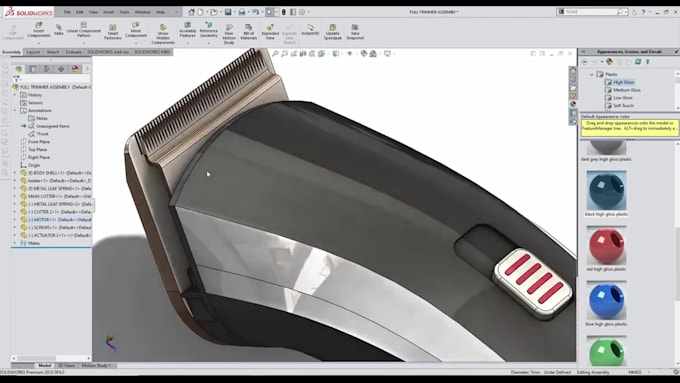Click Take Snapshot tool
The image size is (680, 383).
[355, 32]
